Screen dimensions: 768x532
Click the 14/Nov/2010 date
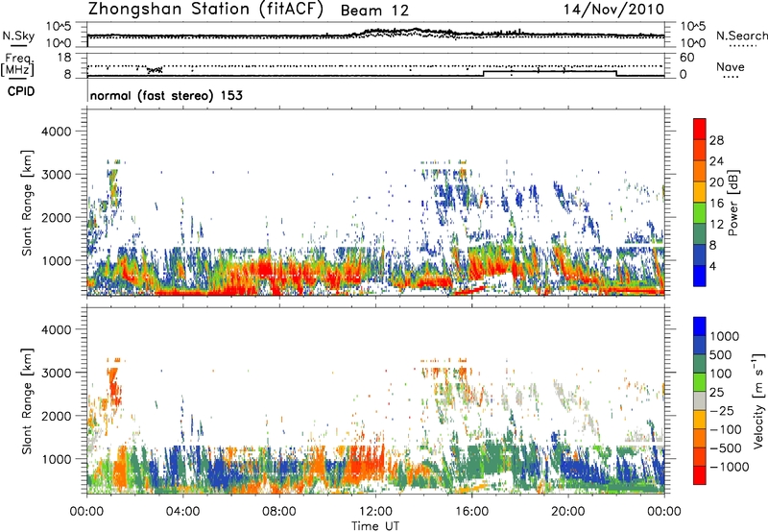click(x=613, y=10)
